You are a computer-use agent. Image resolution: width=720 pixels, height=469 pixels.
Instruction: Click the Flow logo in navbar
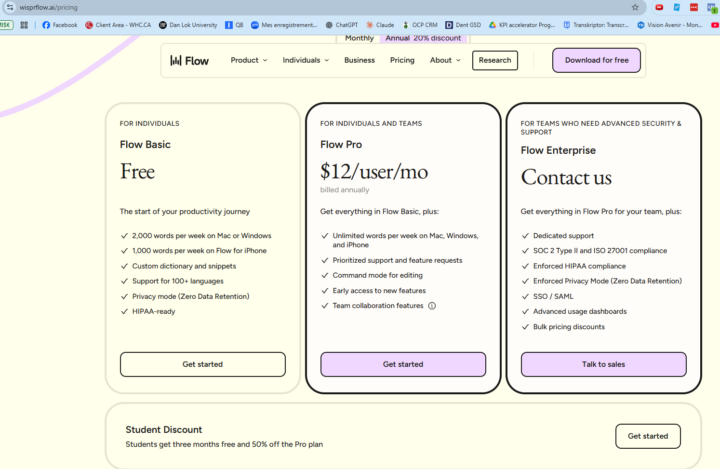tap(189, 60)
